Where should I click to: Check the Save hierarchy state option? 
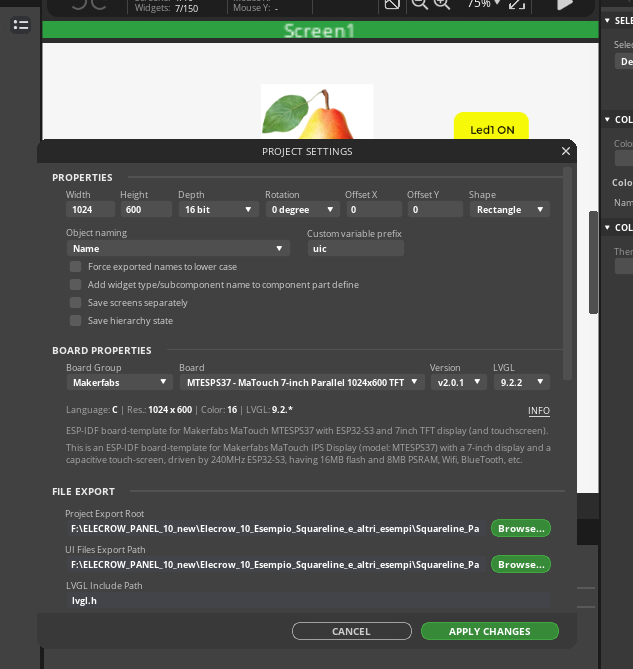pos(75,321)
